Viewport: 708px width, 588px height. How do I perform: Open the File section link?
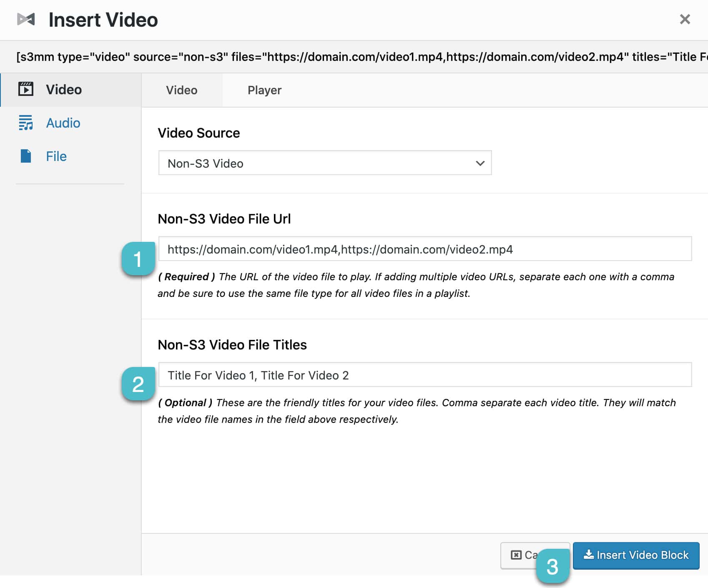tap(56, 156)
